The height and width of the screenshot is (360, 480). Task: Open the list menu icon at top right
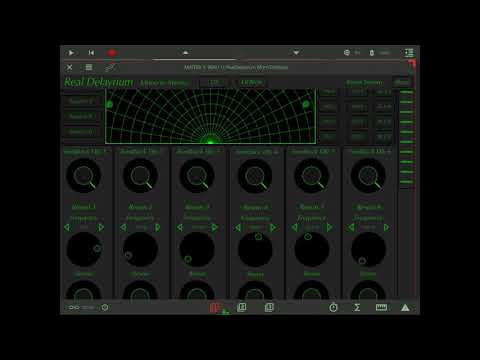point(409,53)
